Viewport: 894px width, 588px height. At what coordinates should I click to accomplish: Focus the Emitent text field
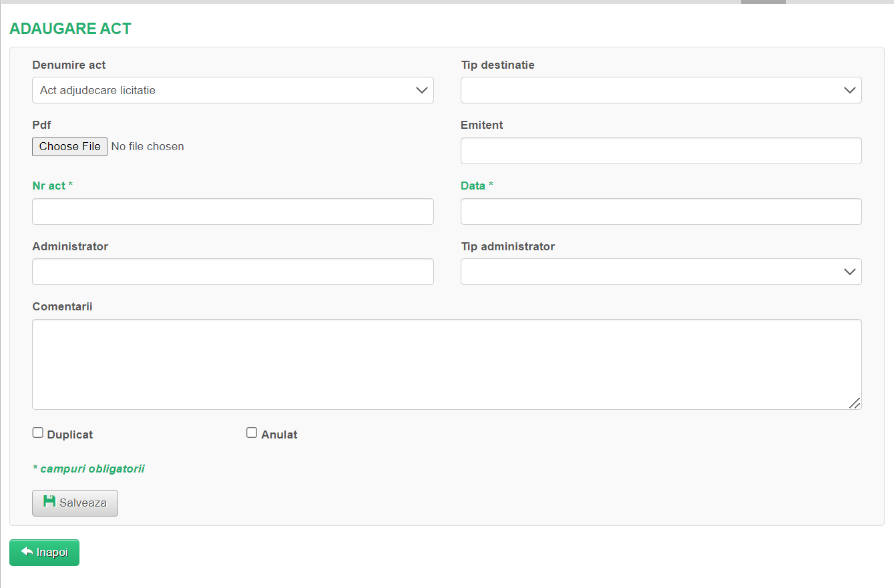coord(660,151)
